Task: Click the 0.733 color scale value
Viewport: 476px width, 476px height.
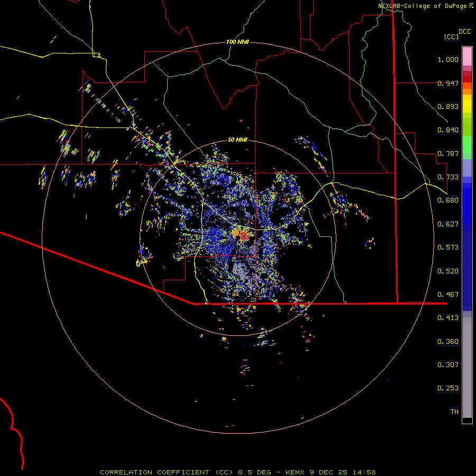Action: (448, 177)
